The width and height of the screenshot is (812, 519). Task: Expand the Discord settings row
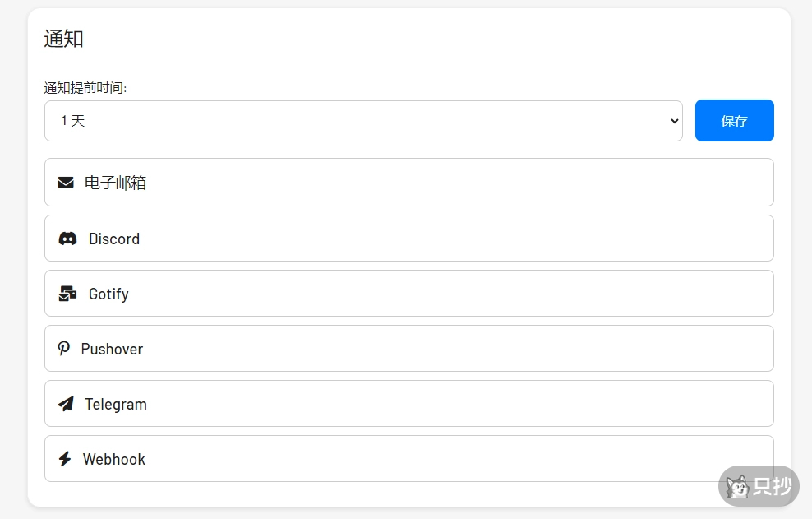point(408,239)
